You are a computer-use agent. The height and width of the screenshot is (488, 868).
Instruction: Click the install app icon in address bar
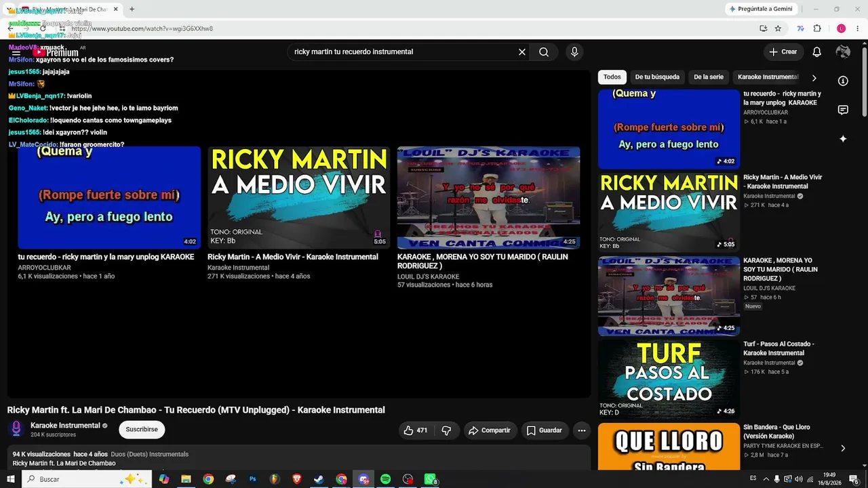[763, 28]
